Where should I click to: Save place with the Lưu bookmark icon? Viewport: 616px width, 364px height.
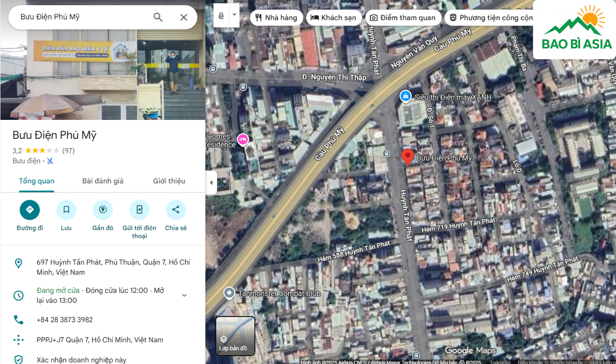pyautogui.click(x=66, y=210)
